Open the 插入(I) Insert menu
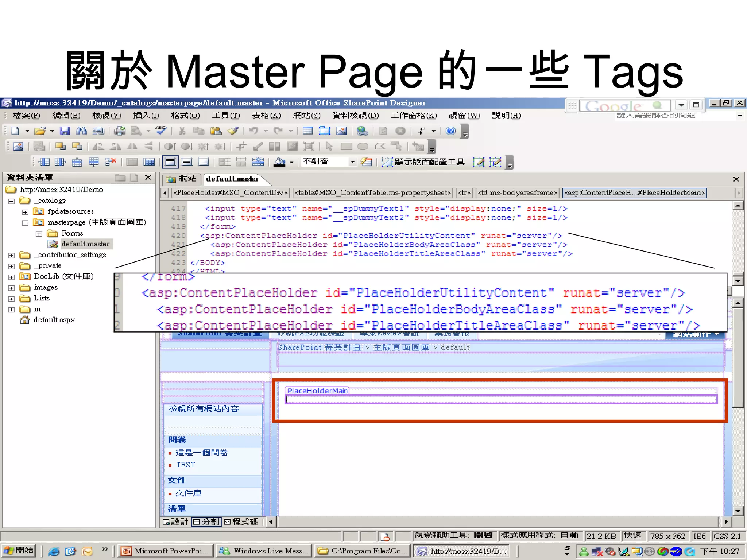Image resolution: width=747 pixels, height=560 pixels. click(146, 116)
